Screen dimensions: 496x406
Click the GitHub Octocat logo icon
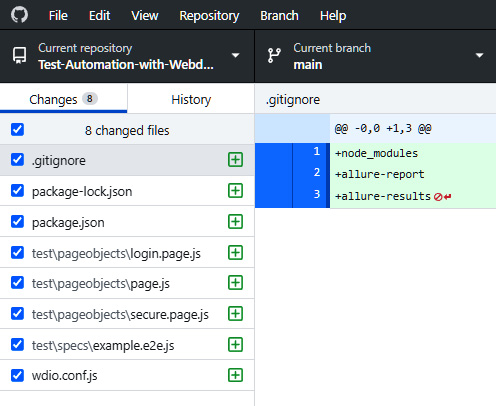point(19,15)
